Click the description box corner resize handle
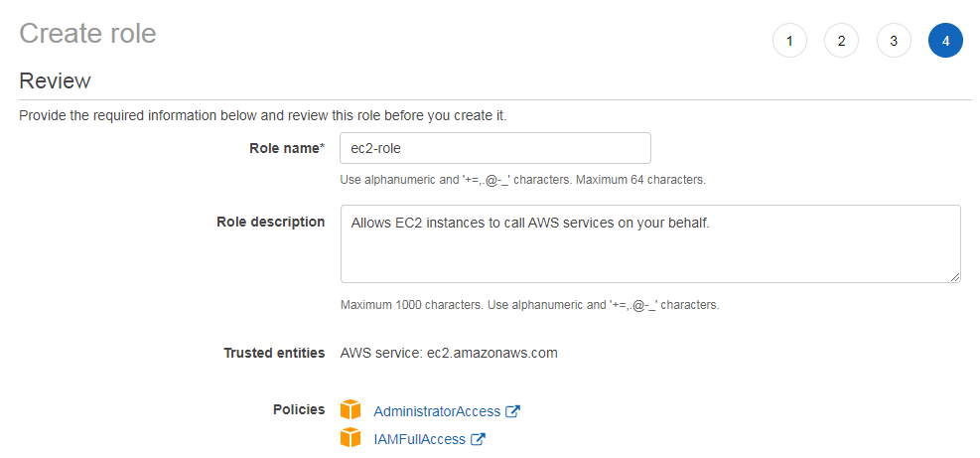 pos(955,277)
